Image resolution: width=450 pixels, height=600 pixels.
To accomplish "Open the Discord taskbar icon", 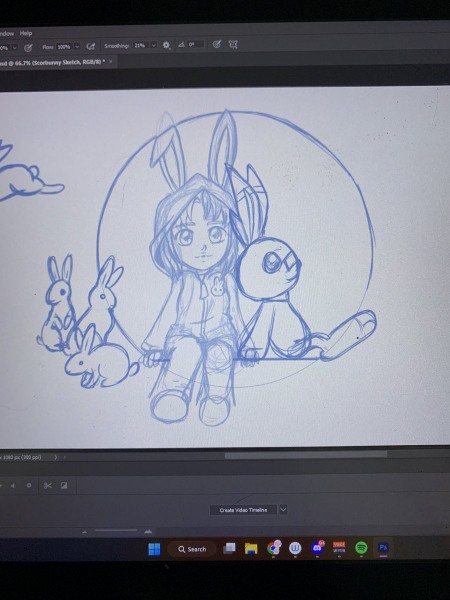I will 317,548.
